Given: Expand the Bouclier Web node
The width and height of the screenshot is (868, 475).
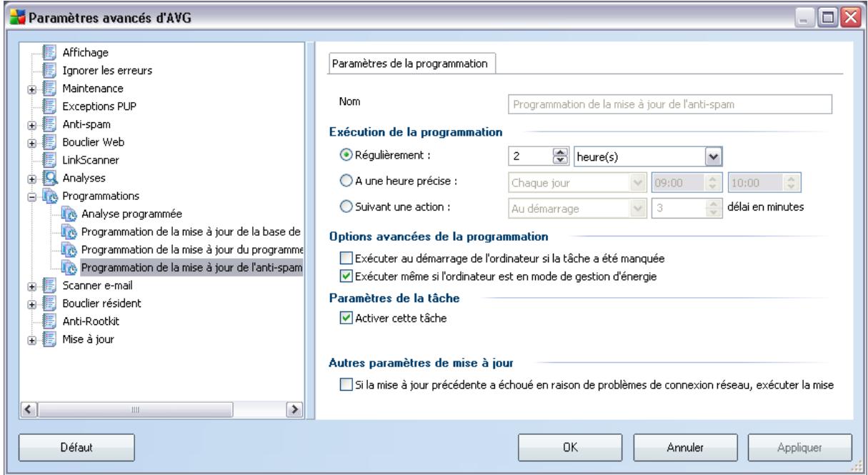Looking at the screenshot, I should 33,142.
